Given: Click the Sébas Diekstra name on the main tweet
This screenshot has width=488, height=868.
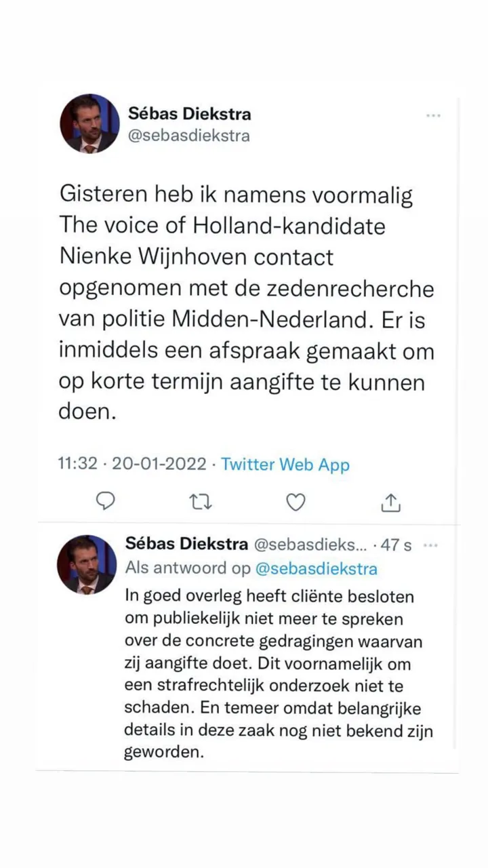Looking at the screenshot, I should pyautogui.click(x=189, y=113).
